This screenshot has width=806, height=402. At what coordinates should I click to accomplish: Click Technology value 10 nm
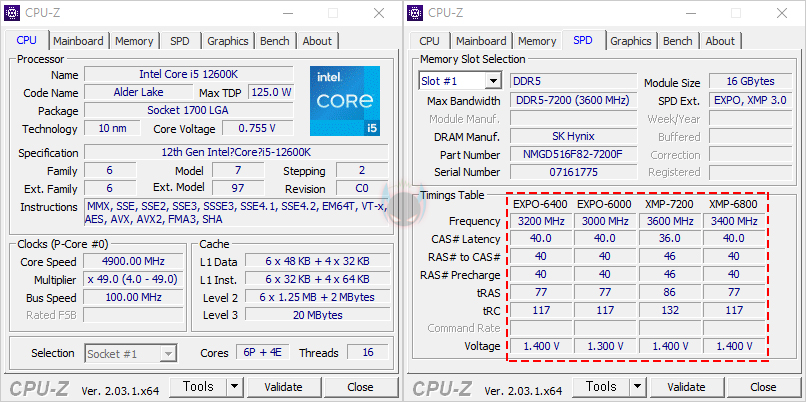[112, 129]
